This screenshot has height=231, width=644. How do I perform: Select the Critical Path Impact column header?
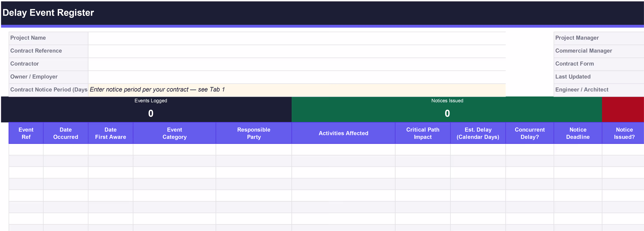(x=423, y=133)
